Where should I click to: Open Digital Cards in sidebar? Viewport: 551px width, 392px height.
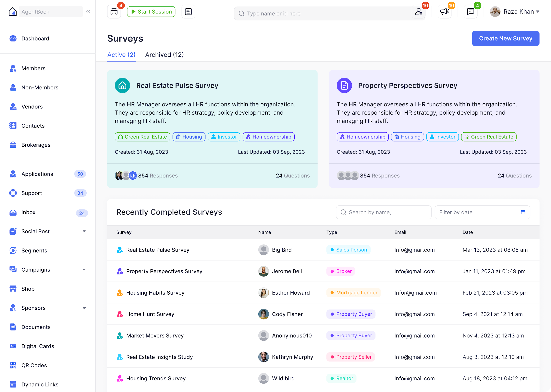[38, 346]
